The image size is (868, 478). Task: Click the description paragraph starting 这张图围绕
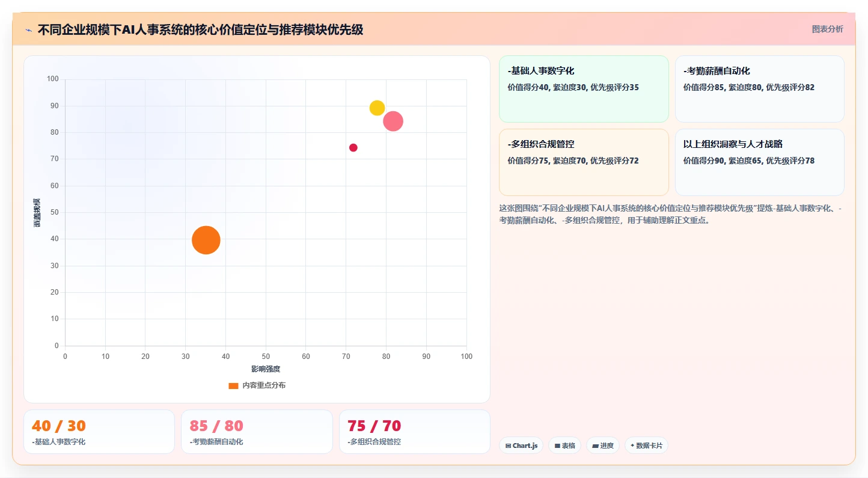tap(671, 214)
